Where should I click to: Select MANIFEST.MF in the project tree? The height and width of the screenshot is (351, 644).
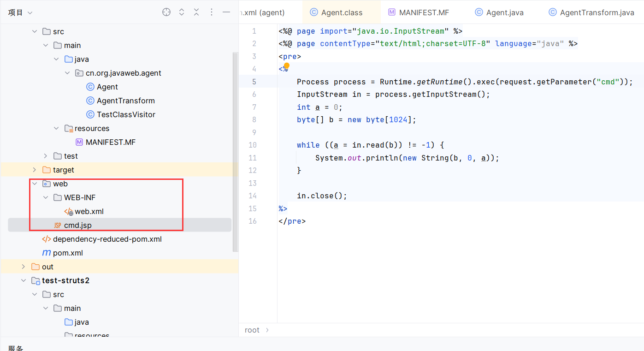111,142
